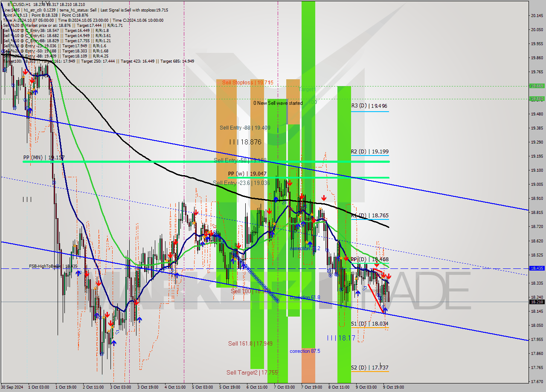Select the Sell Entry -88 | 19.409 label
546x392 pixels.
pos(245,127)
